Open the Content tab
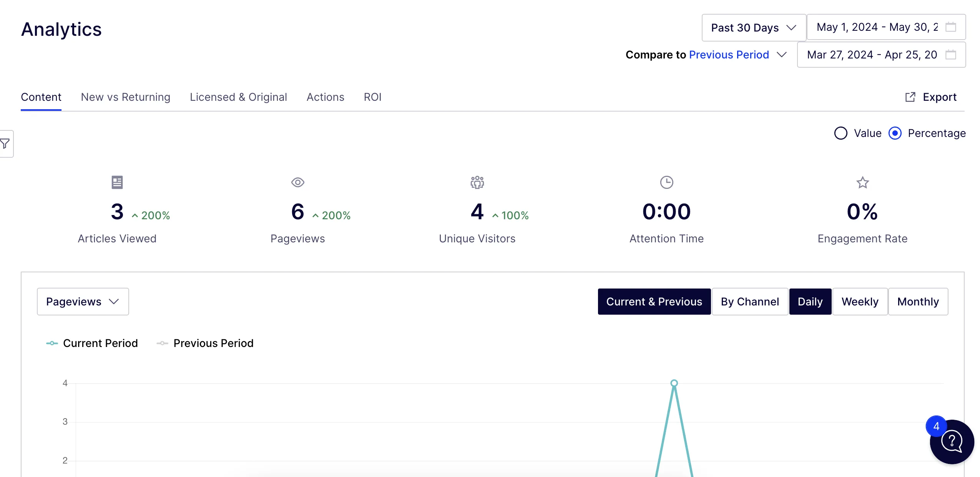Screen dimensions: 980x477 (41, 97)
